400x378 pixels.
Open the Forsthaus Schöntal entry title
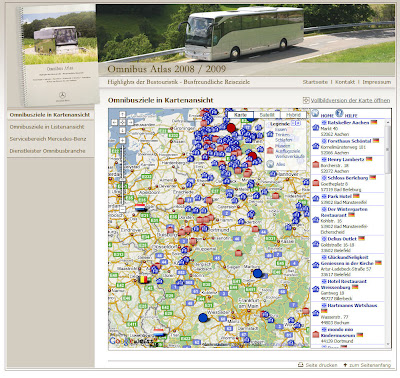(x=349, y=141)
